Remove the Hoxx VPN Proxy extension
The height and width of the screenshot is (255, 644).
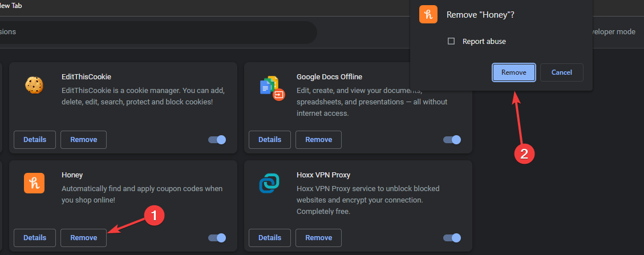pyautogui.click(x=319, y=238)
